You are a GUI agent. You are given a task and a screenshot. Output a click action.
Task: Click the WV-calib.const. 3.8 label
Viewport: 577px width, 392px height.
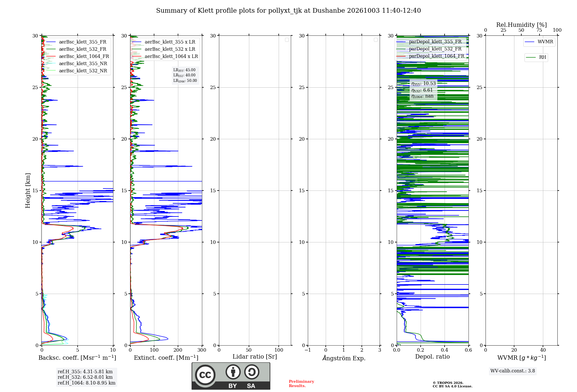(x=513, y=371)
